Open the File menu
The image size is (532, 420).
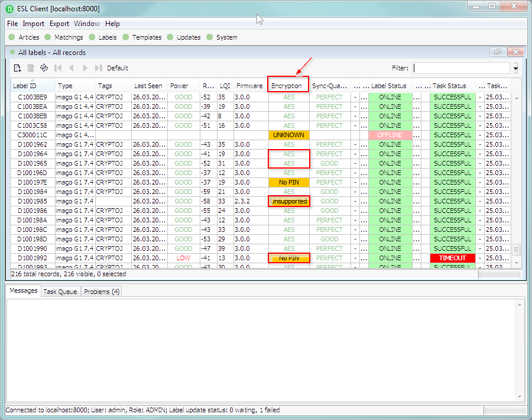point(12,24)
